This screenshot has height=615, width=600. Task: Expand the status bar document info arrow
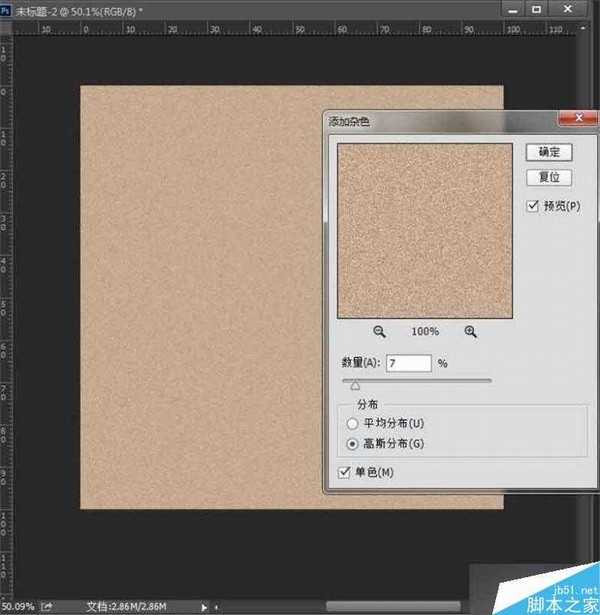coord(204,606)
